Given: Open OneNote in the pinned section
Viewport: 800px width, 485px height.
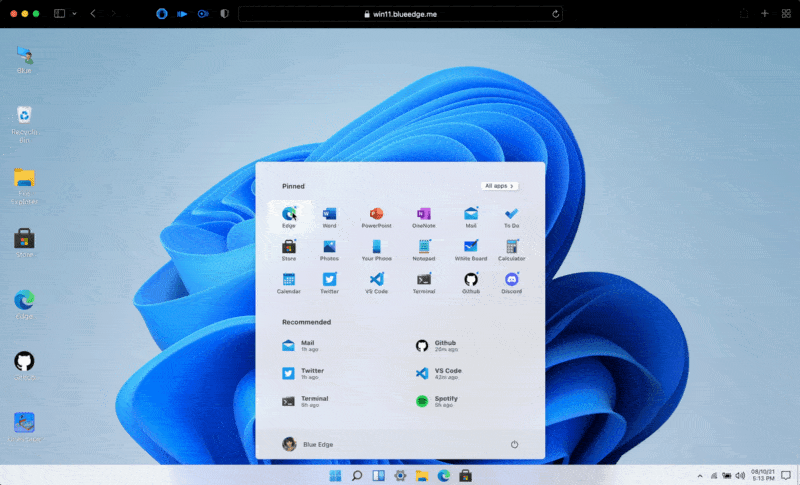Looking at the screenshot, I should click(423, 217).
